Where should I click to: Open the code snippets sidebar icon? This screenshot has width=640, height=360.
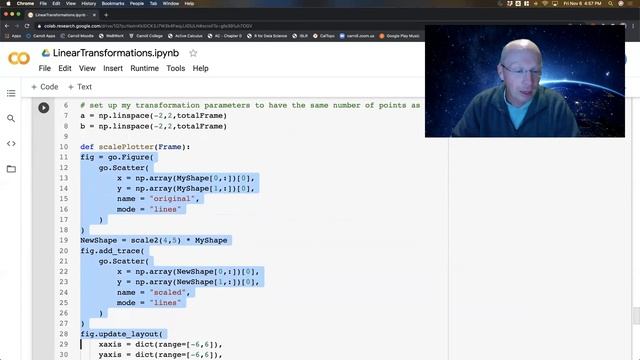pos(11,144)
